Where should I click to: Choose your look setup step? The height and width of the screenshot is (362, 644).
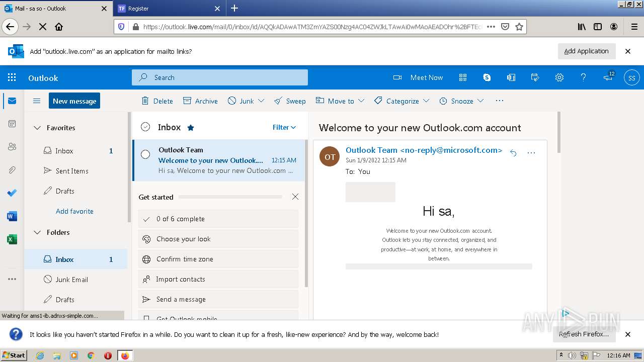point(218,239)
